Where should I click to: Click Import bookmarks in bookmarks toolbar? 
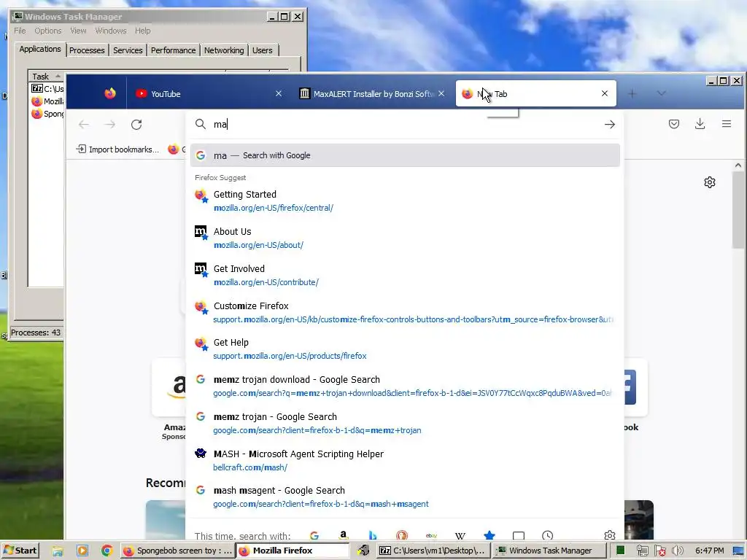point(117,149)
